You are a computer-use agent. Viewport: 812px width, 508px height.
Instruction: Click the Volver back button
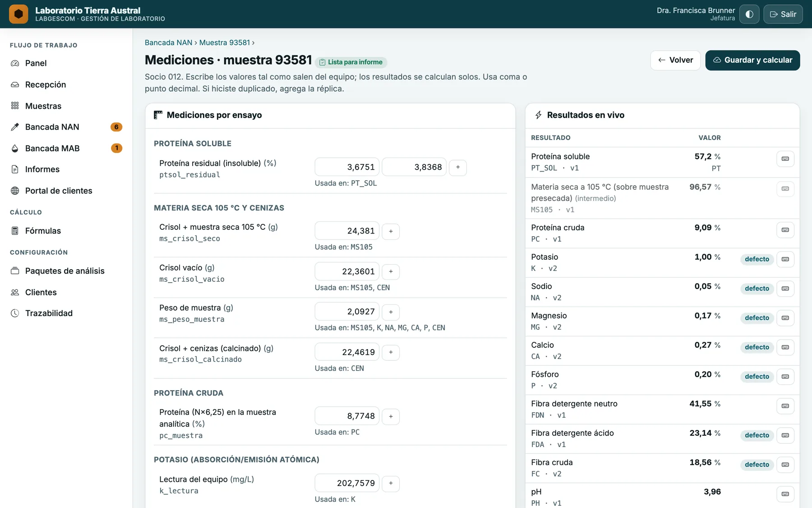point(675,60)
